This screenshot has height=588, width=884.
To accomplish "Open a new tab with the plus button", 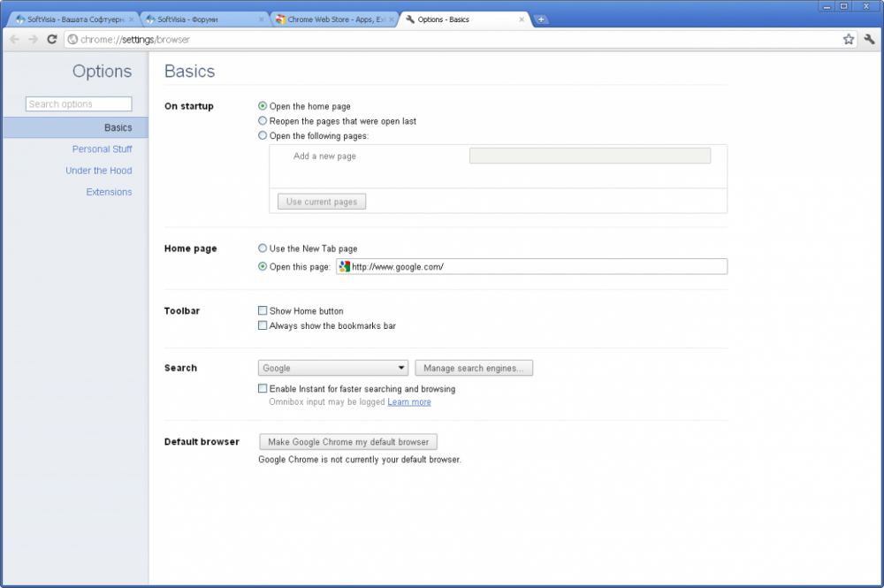I will pyautogui.click(x=541, y=19).
